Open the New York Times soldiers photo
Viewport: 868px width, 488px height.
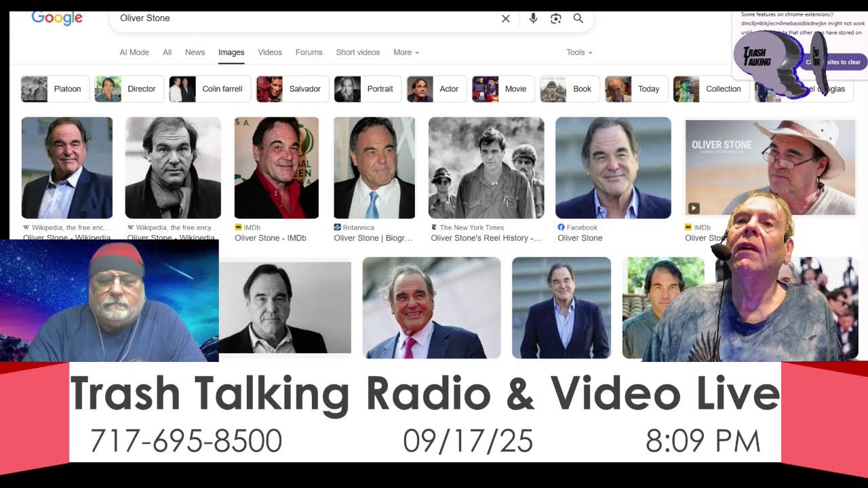(486, 168)
